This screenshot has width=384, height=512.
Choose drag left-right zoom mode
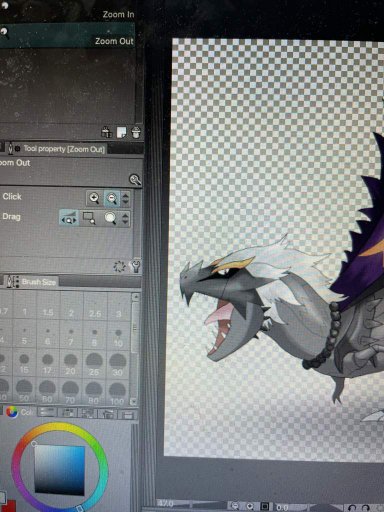[x=69, y=218]
